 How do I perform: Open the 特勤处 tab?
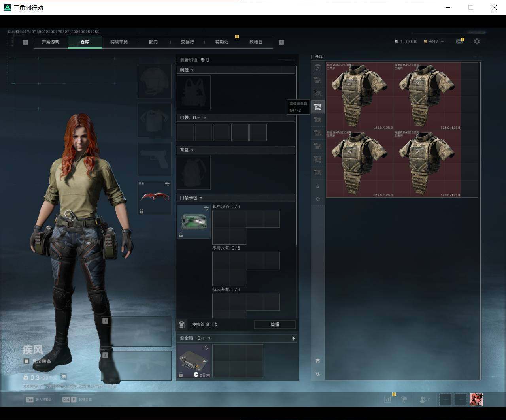(222, 42)
